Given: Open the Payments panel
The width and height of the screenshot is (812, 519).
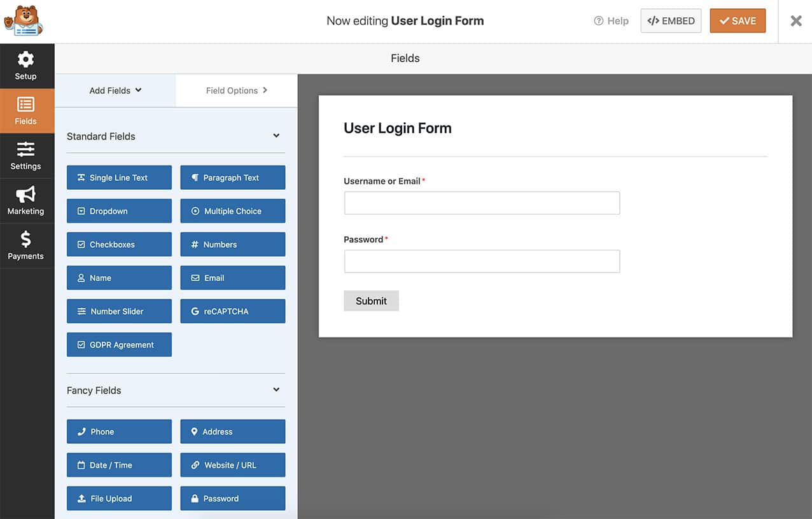Looking at the screenshot, I should pyautogui.click(x=26, y=246).
